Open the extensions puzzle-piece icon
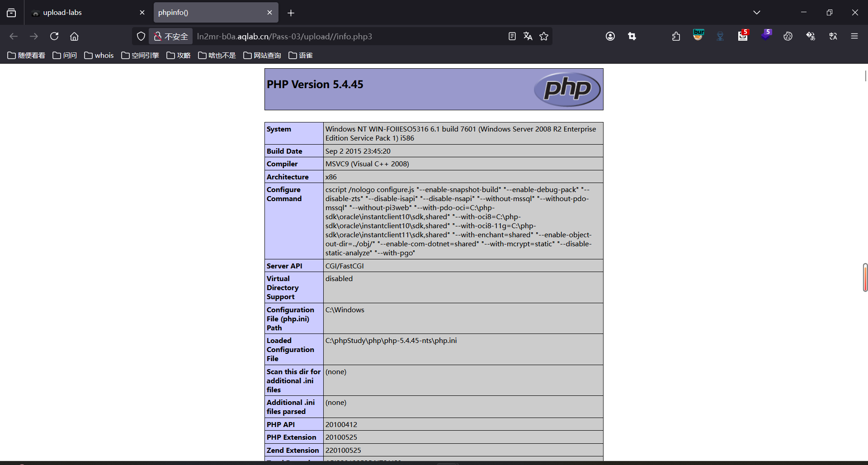 [x=676, y=36]
